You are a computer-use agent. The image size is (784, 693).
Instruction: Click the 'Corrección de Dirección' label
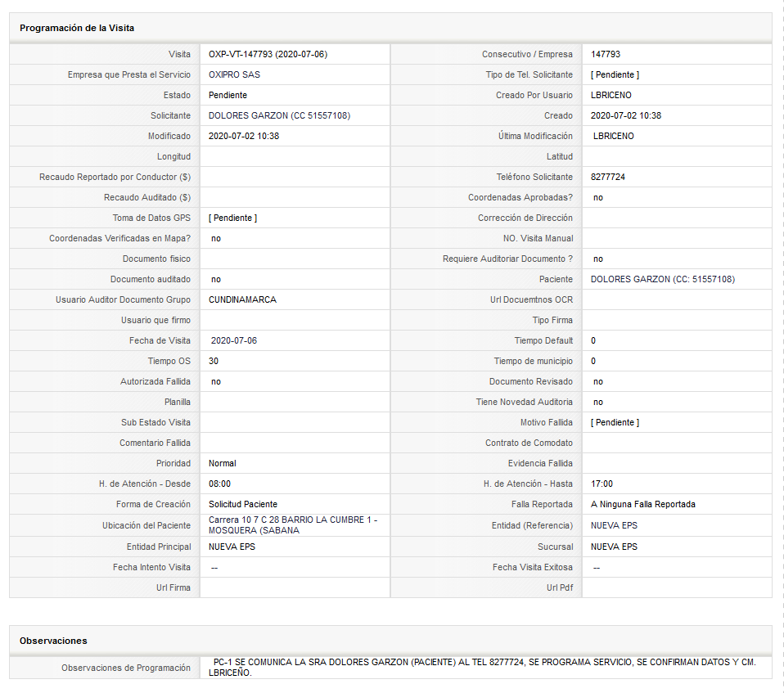525,218
